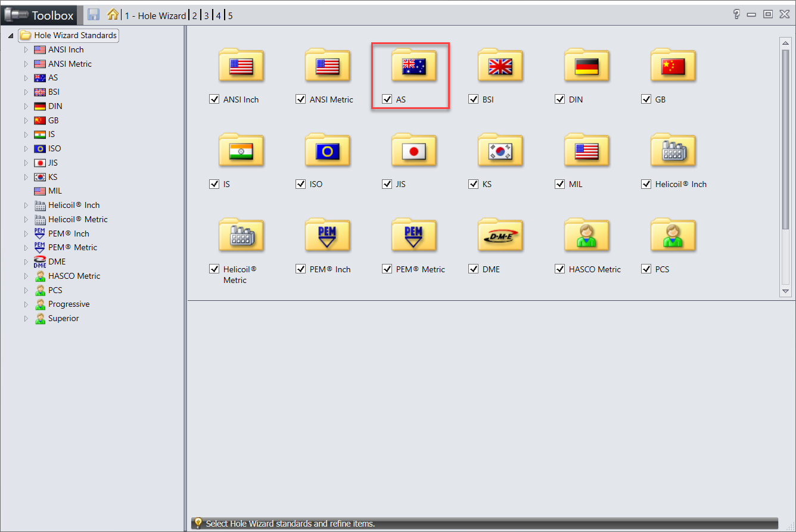
Task: Click the scrollbar down arrow
Action: 785,291
